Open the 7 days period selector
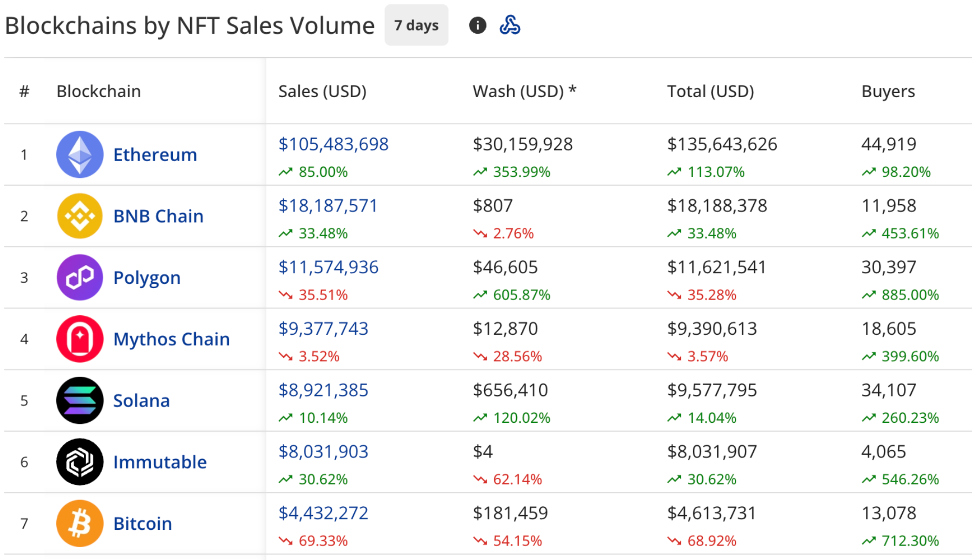 (x=416, y=25)
